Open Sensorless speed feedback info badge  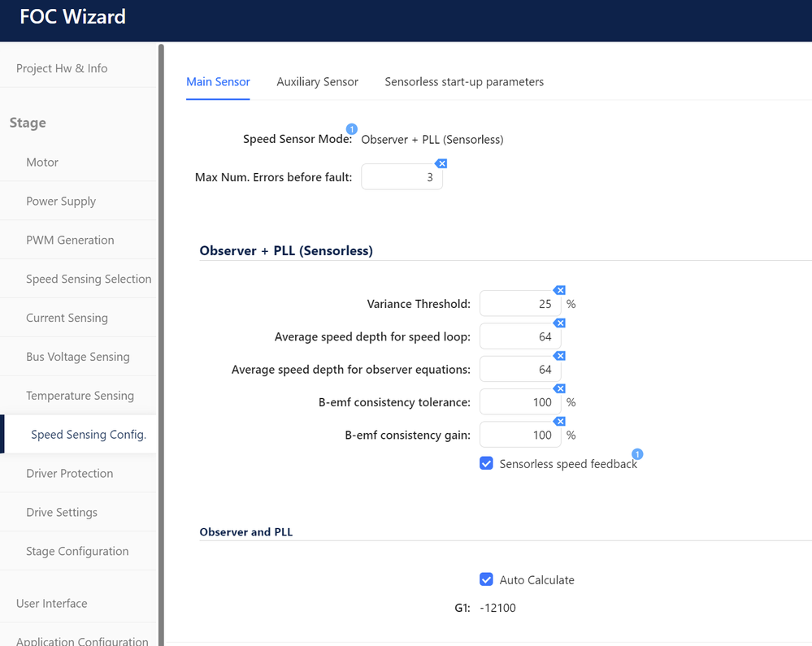point(637,454)
